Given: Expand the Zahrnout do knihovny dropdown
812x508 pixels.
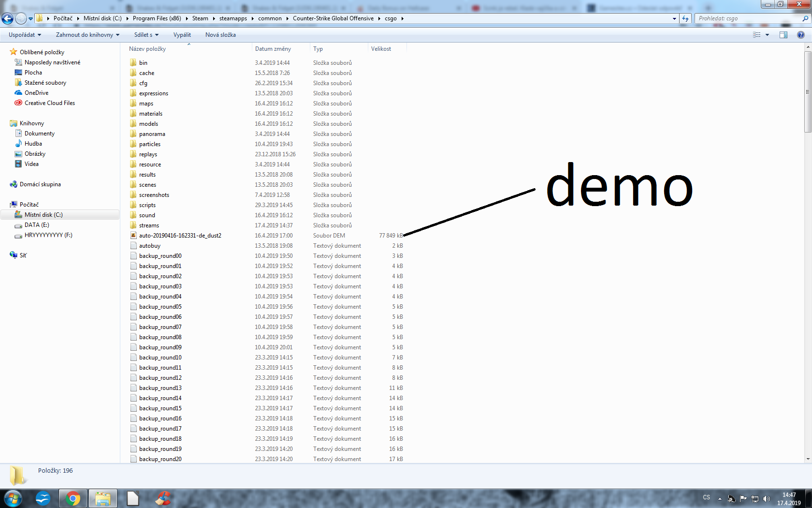Looking at the screenshot, I should pos(87,35).
